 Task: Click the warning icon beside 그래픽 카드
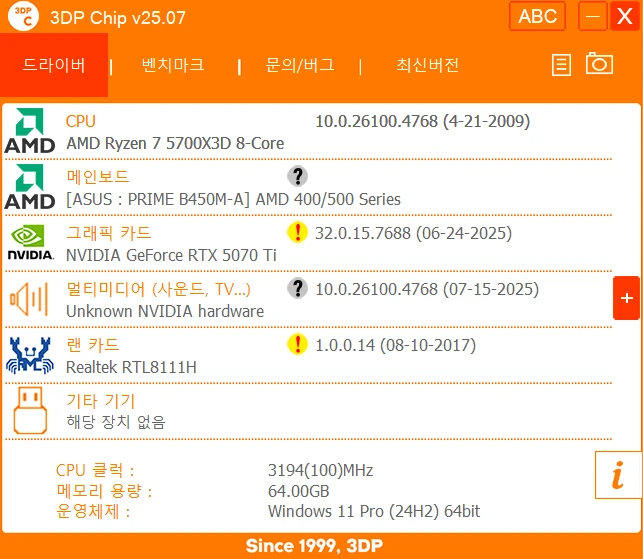point(297,233)
